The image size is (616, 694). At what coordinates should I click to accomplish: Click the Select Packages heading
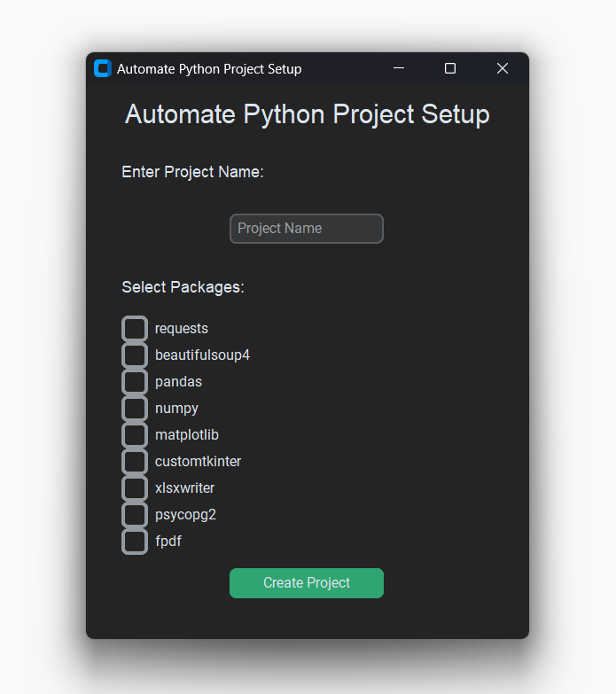tap(183, 287)
